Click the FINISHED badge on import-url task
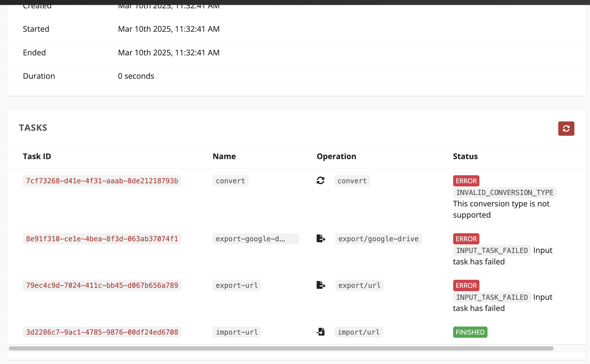This screenshot has height=364, width=590. point(470,332)
